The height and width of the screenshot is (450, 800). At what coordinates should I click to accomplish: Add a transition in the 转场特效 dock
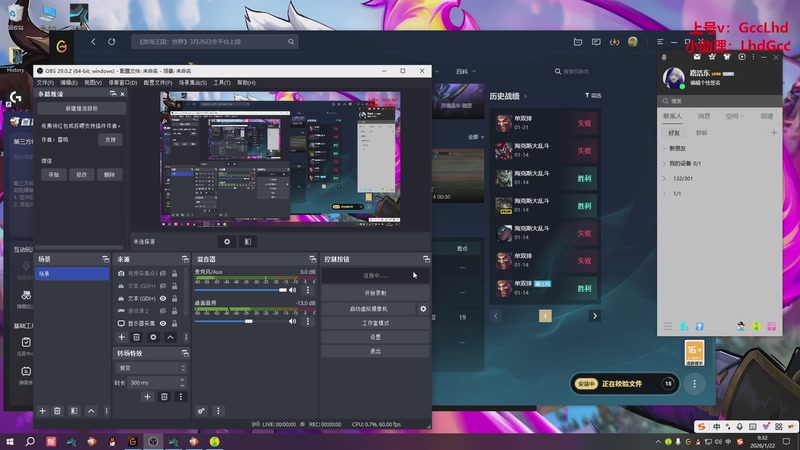coord(147,396)
